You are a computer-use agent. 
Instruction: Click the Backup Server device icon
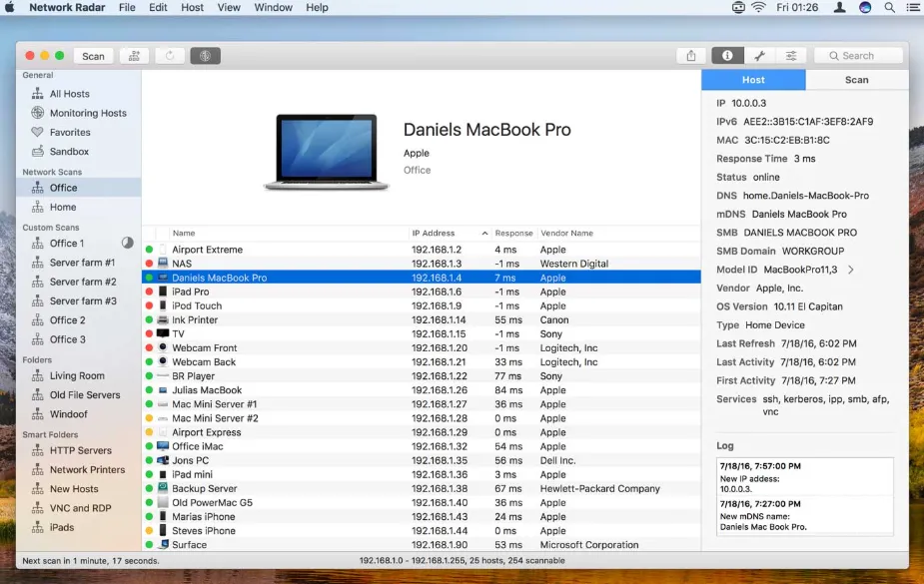[163, 488]
